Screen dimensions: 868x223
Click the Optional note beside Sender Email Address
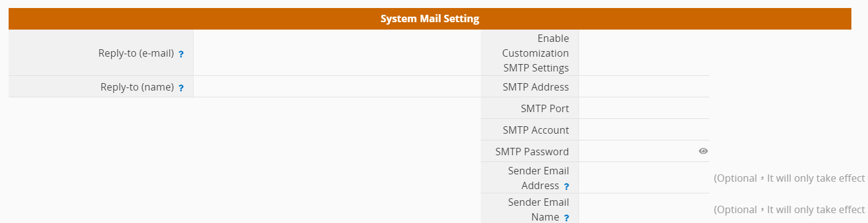click(790, 178)
